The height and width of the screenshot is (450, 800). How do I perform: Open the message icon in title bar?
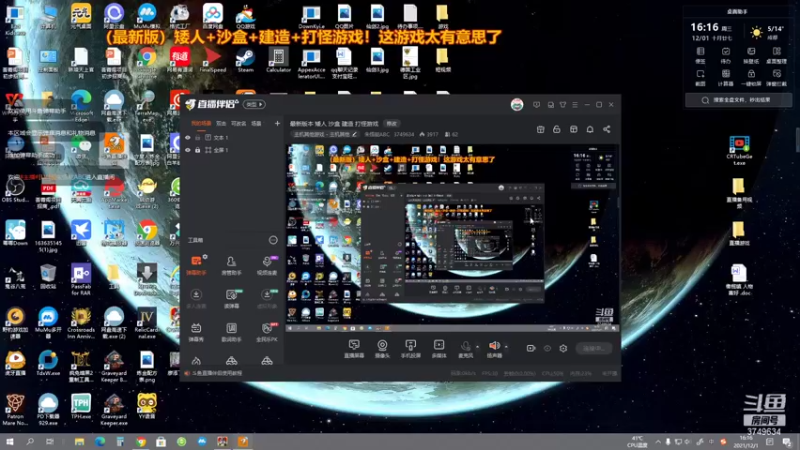[x=551, y=105]
